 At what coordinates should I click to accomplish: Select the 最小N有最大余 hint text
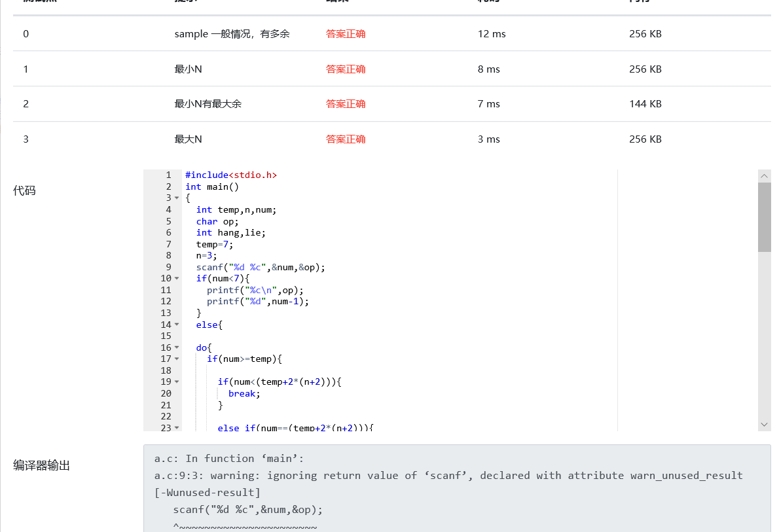click(x=208, y=104)
